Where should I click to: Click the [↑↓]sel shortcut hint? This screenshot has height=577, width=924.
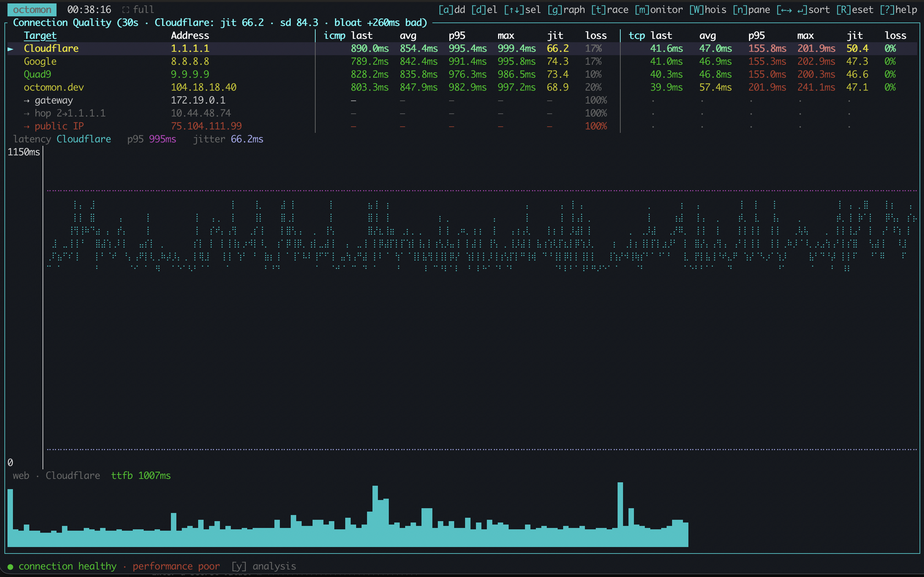[x=522, y=10]
